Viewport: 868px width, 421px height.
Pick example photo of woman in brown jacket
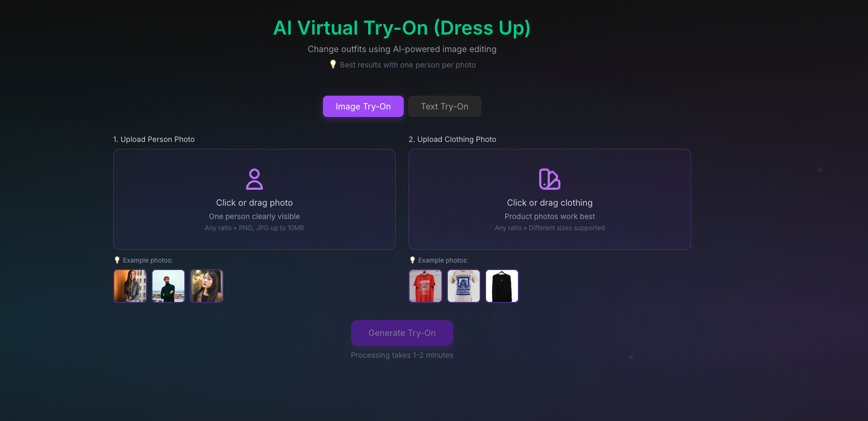coord(207,286)
